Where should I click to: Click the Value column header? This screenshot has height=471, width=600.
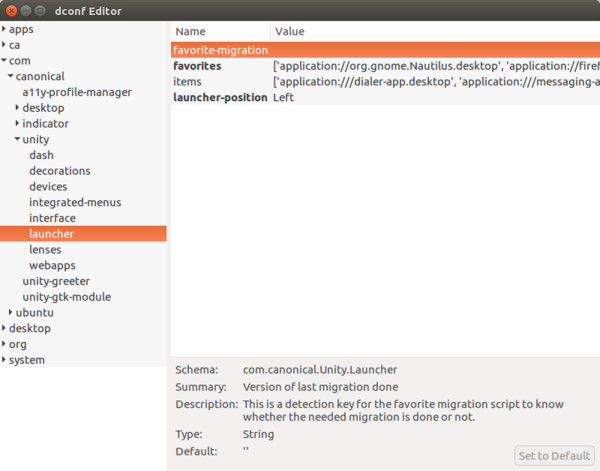435,31
